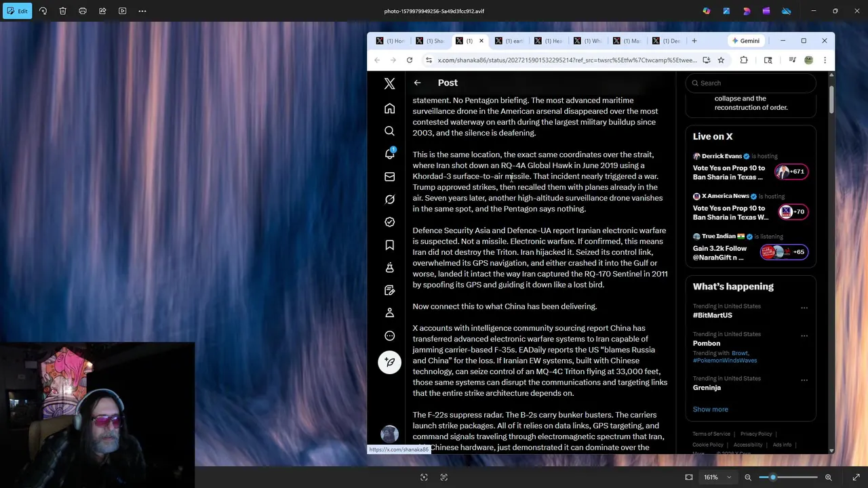This screenshot has width=868, height=488.
Task: Open browser extensions puzzle icon
Action: coord(744,60)
